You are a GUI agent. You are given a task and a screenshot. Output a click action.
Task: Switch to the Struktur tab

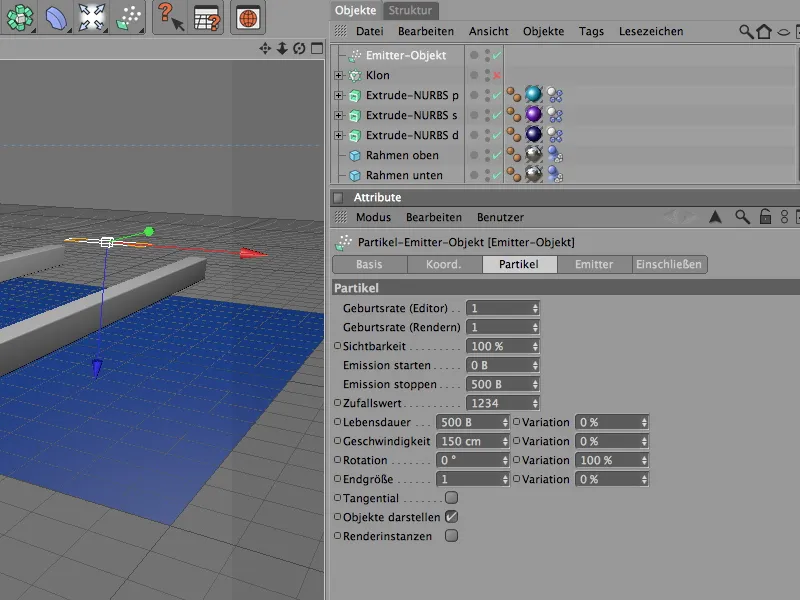411,10
